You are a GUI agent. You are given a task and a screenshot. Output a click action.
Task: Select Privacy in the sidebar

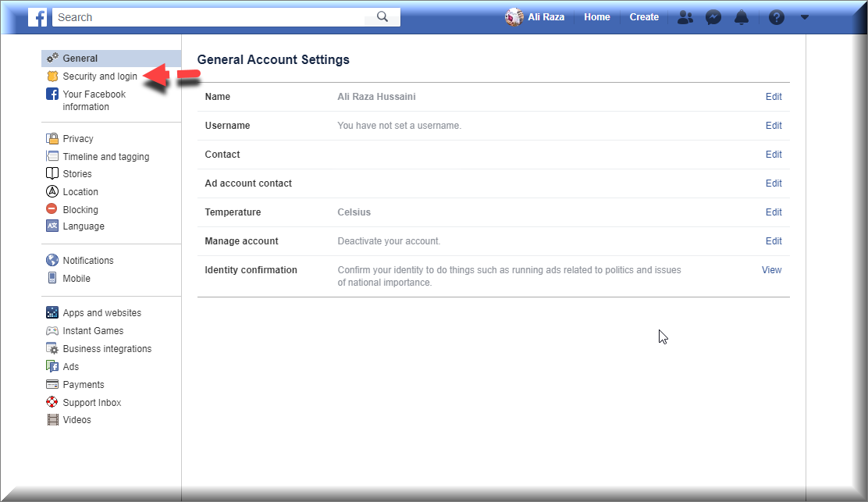78,139
